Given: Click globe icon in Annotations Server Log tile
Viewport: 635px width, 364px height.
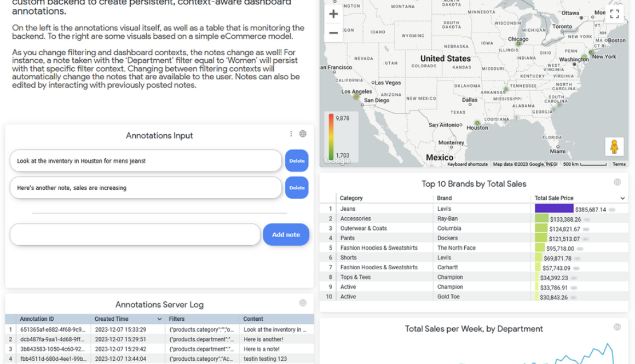Looking at the screenshot, I should 303,303.
